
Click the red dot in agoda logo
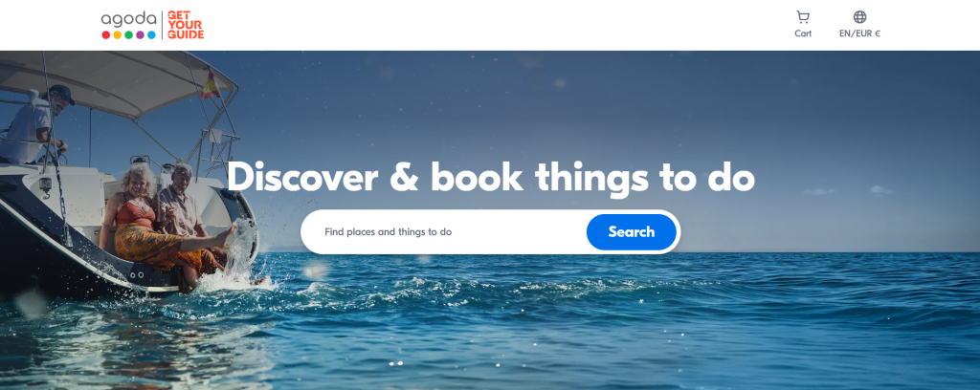click(105, 35)
